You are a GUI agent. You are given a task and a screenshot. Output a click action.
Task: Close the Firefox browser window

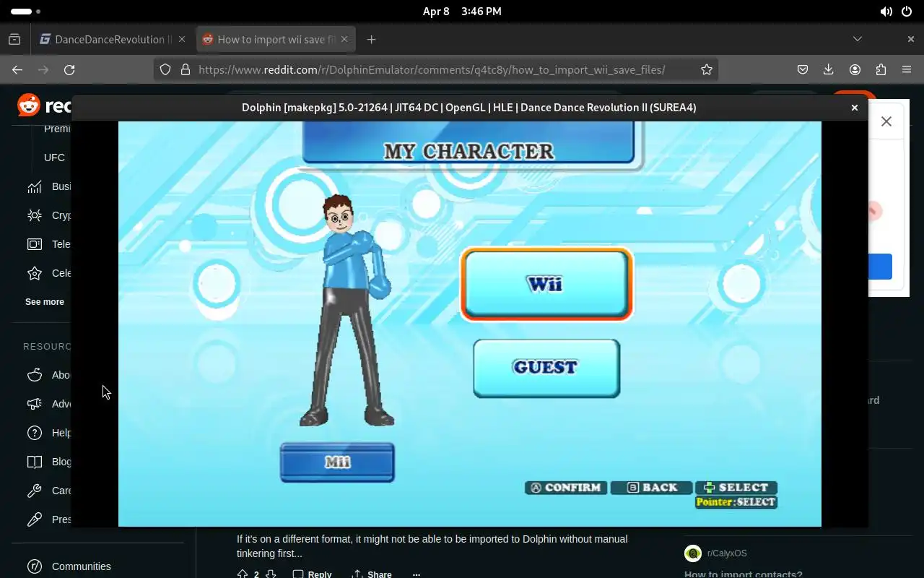(x=911, y=39)
